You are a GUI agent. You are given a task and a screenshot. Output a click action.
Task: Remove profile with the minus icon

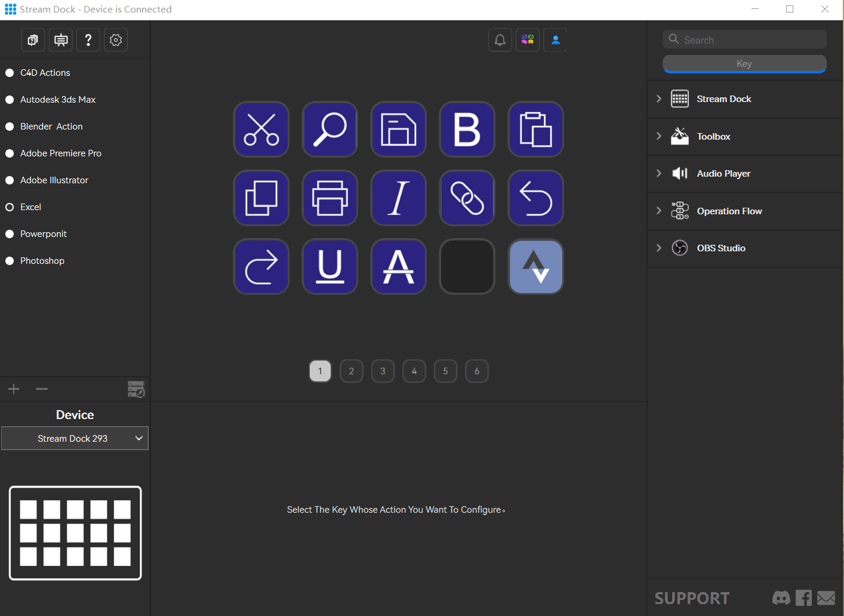pos(42,389)
